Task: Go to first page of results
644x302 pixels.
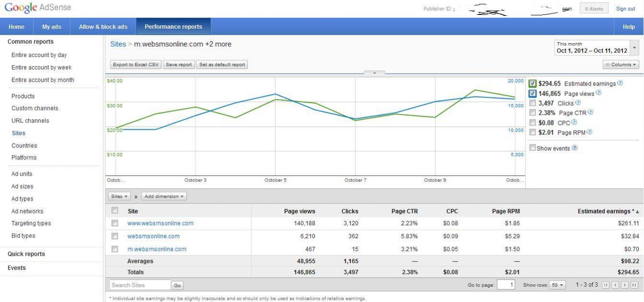Action: click(x=607, y=285)
